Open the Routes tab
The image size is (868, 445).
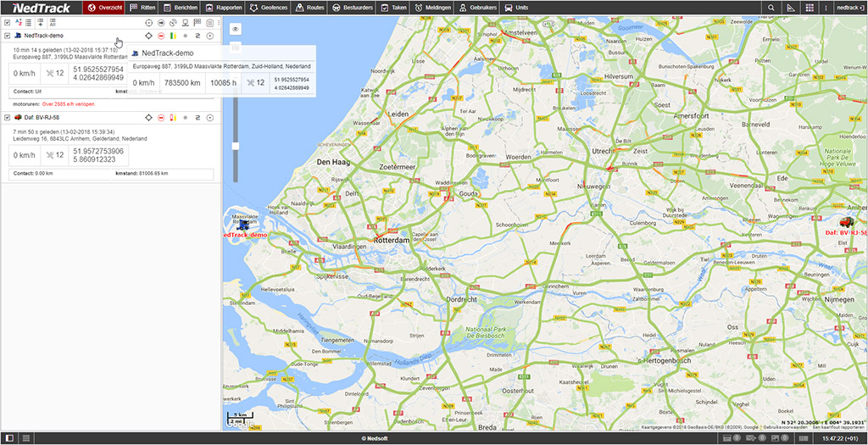click(309, 8)
